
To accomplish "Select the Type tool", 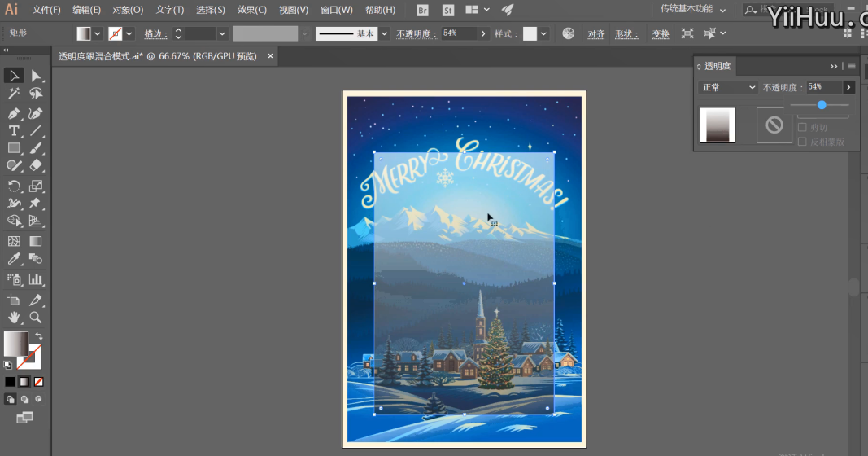I will pyautogui.click(x=14, y=131).
